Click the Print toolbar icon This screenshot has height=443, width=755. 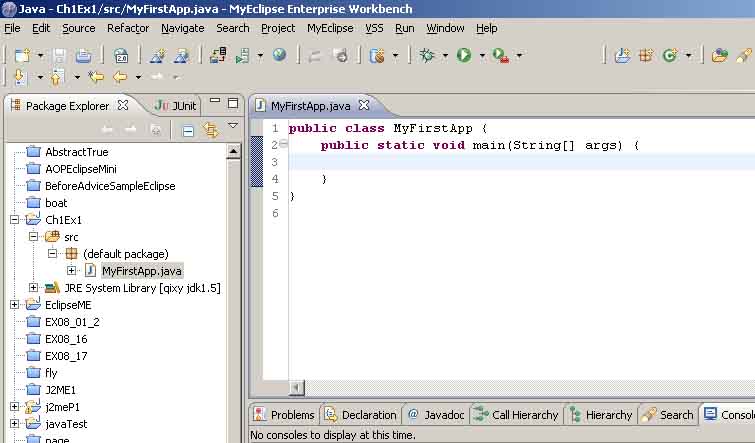[x=83, y=55]
